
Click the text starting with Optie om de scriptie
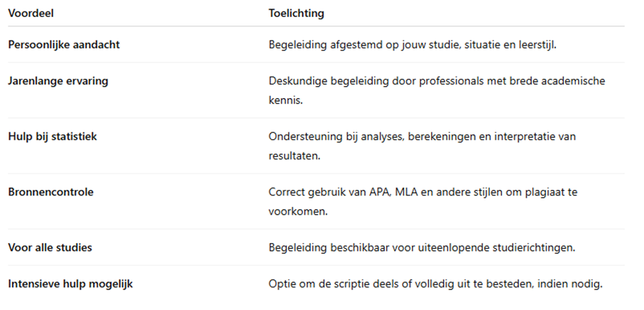[435, 284]
